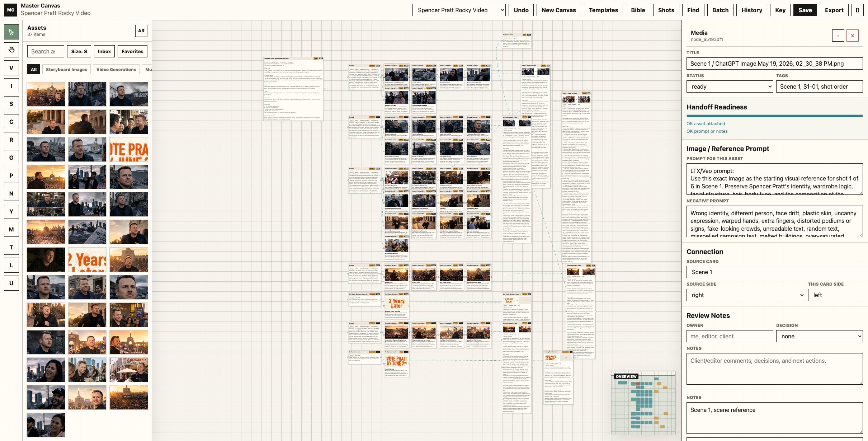
Task: Choose the R tool in left toolbar
Action: (11, 140)
